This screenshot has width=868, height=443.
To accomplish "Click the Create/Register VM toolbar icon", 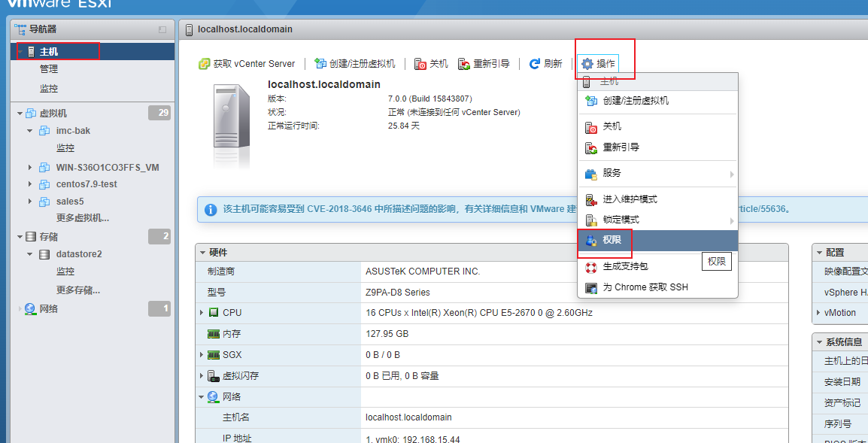I will [320, 64].
